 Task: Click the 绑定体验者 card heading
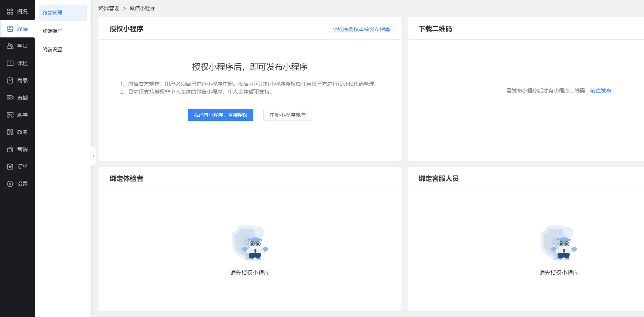tap(126, 179)
